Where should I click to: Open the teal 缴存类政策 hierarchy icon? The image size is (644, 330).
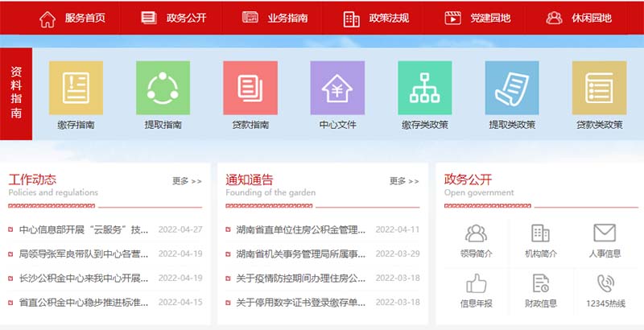(x=425, y=88)
